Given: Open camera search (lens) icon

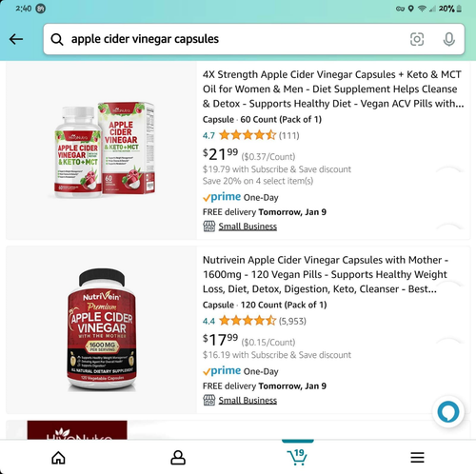Looking at the screenshot, I should (417, 39).
